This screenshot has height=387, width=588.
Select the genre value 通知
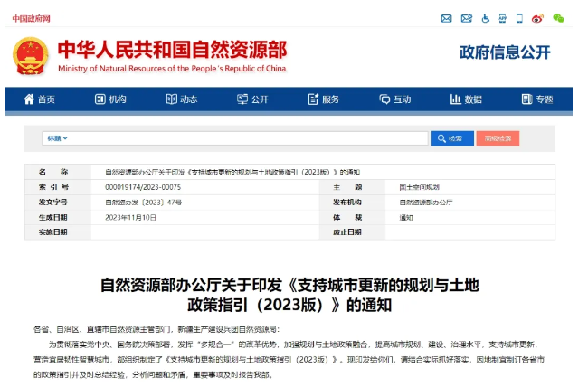pyautogui.click(x=406, y=218)
